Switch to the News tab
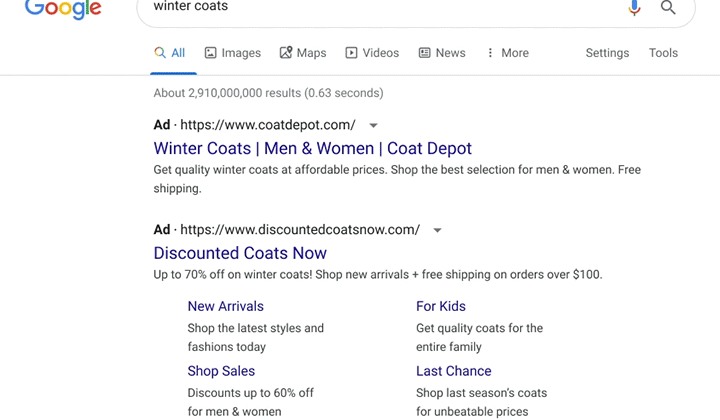 coord(442,53)
